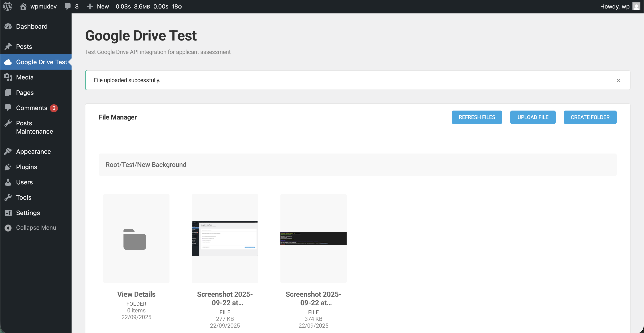The width and height of the screenshot is (644, 333).
Task: Click the 'File uploaded successfully.' message
Action: [127, 80]
